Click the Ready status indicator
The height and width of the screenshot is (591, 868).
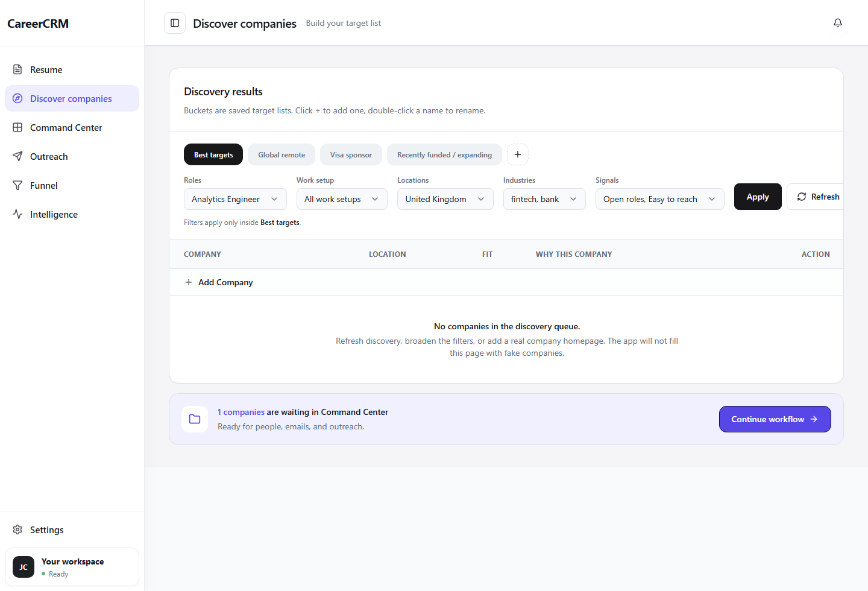point(55,574)
